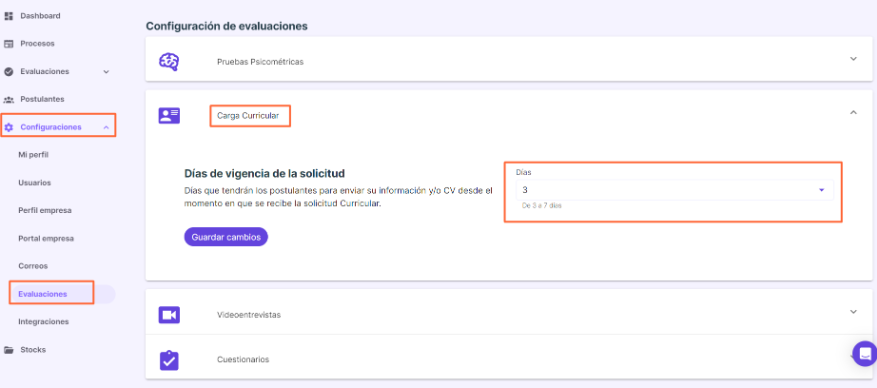The width and height of the screenshot is (877, 388).
Task: Open Mi perfil in settings menu
Action: tap(34, 154)
